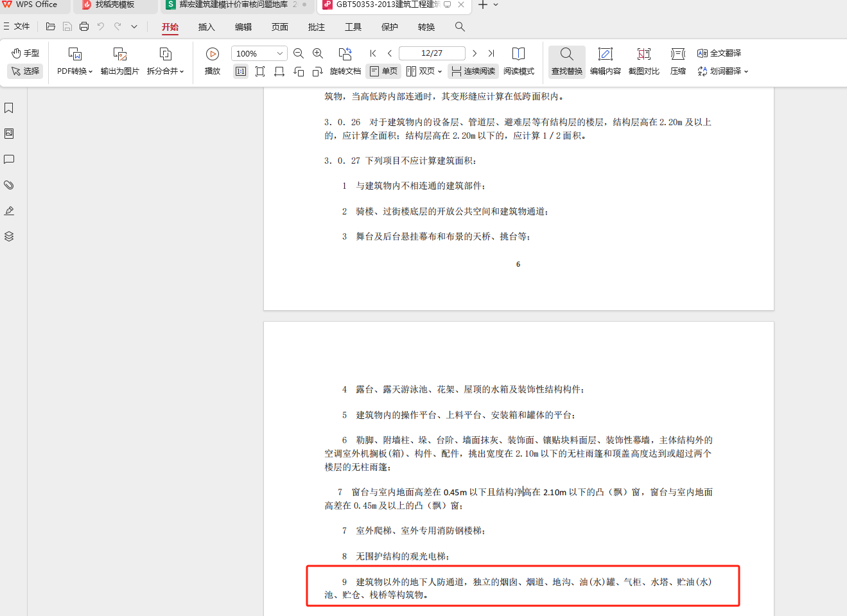Close the GBT50353-2013 PDF tab
The image size is (847, 616).
(x=461, y=4)
